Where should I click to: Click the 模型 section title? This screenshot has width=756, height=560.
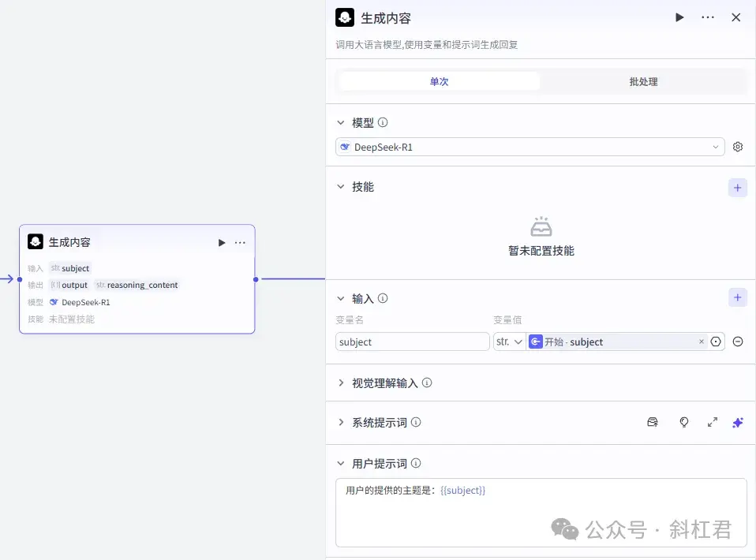[x=362, y=122]
